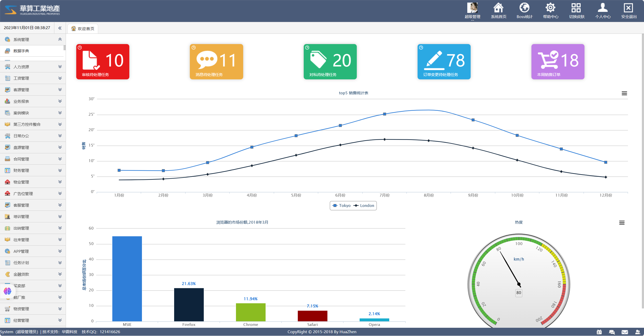Select the 欢迎首页 tab

pyautogui.click(x=83, y=29)
